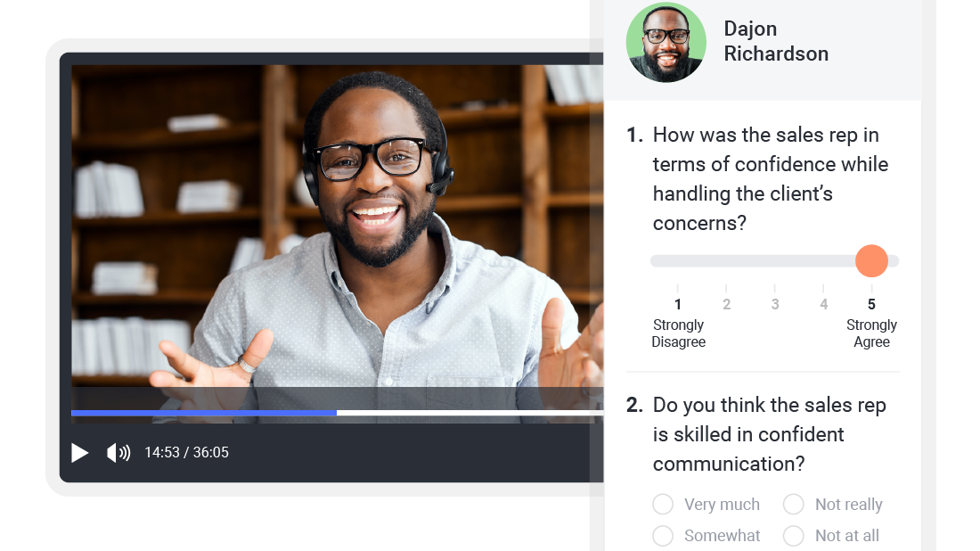This screenshot has width=980, height=551.
Task: Click the 'Strongly Disagree' label
Action: coord(678,333)
